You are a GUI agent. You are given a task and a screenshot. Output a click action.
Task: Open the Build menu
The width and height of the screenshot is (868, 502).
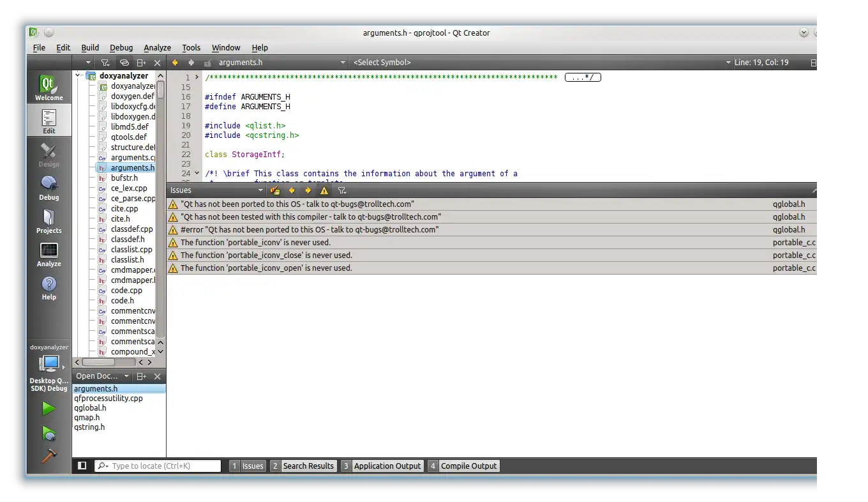pyautogui.click(x=90, y=47)
